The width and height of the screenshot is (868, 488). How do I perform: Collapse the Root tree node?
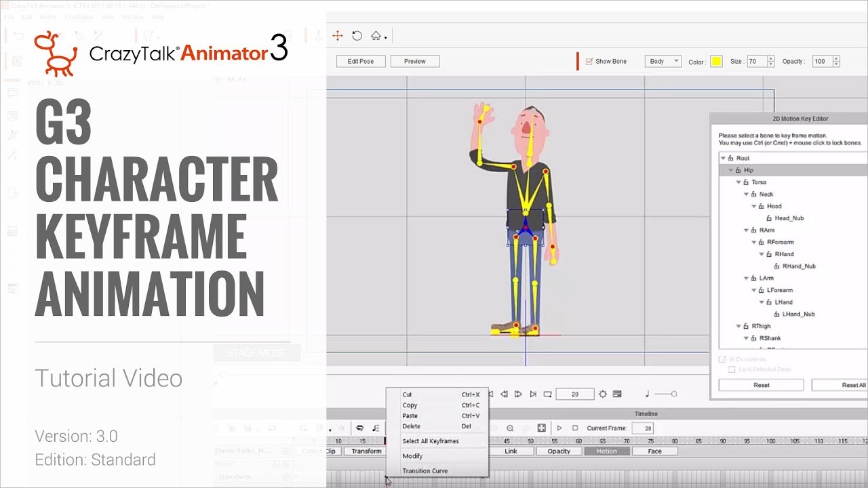[724, 158]
